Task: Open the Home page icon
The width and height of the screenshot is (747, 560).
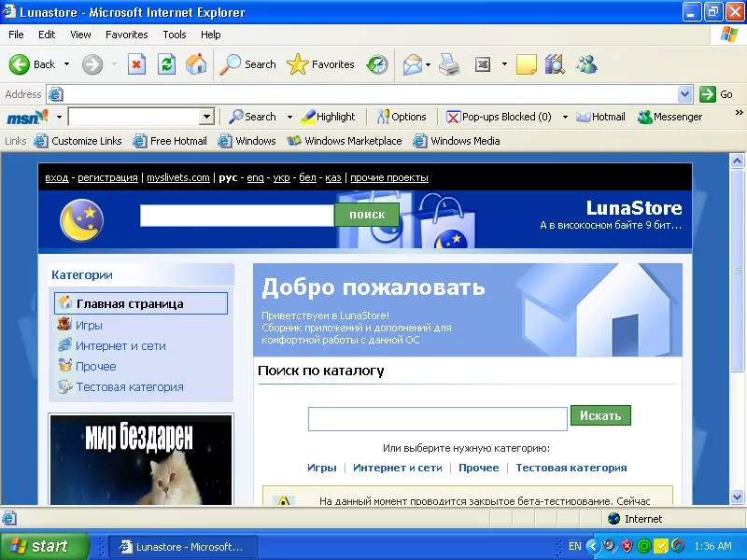Action: click(196, 64)
